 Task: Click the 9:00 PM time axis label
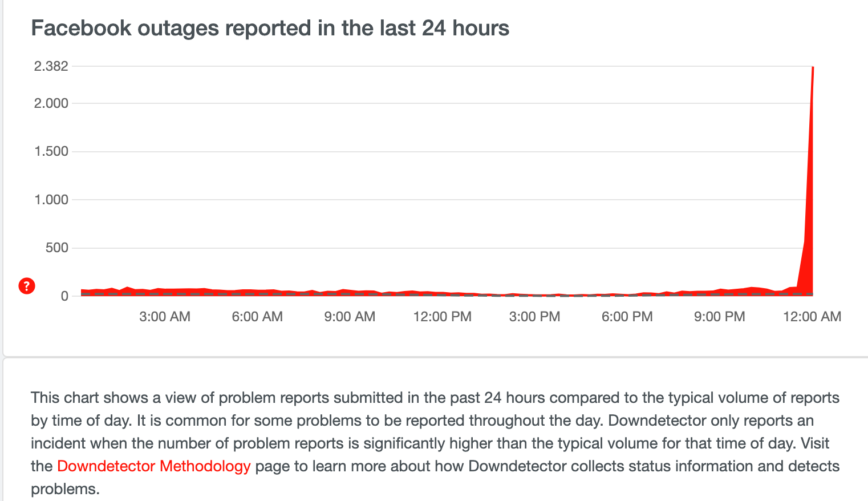pos(720,317)
